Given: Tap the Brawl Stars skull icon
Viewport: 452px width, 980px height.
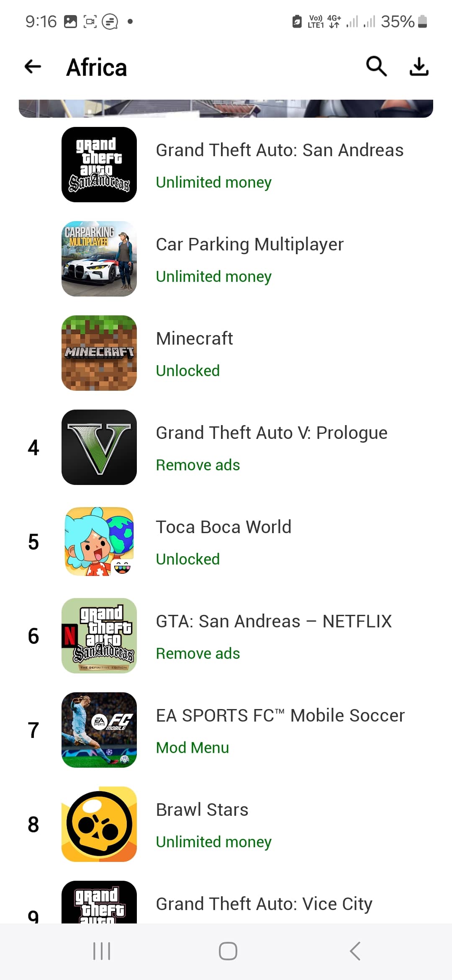Looking at the screenshot, I should coord(99,824).
